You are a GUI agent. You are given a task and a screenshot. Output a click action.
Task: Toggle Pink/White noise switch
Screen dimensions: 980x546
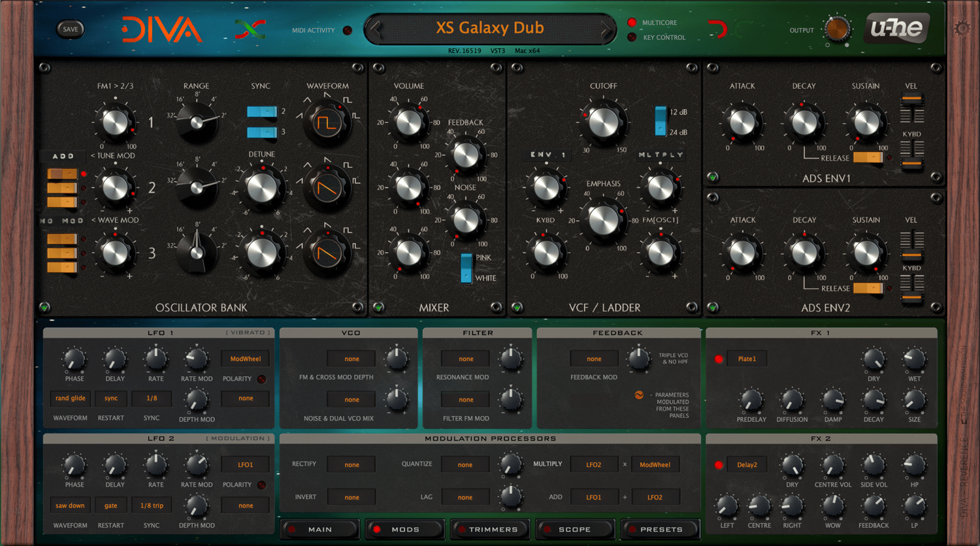(x=466, y=268)
